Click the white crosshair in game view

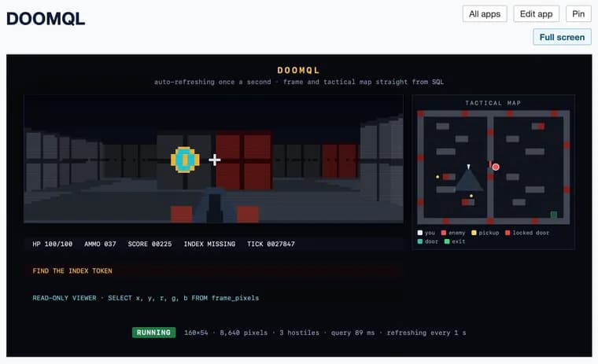click(x=215, y=160)
